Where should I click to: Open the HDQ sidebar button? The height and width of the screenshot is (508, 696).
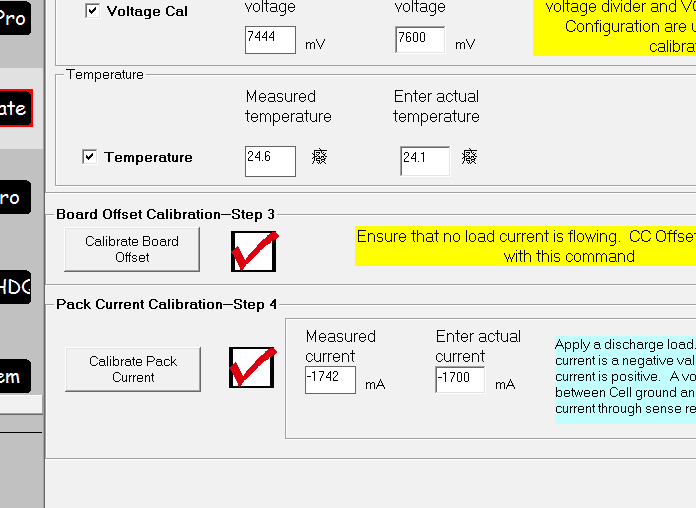click(x=15, y=288)
